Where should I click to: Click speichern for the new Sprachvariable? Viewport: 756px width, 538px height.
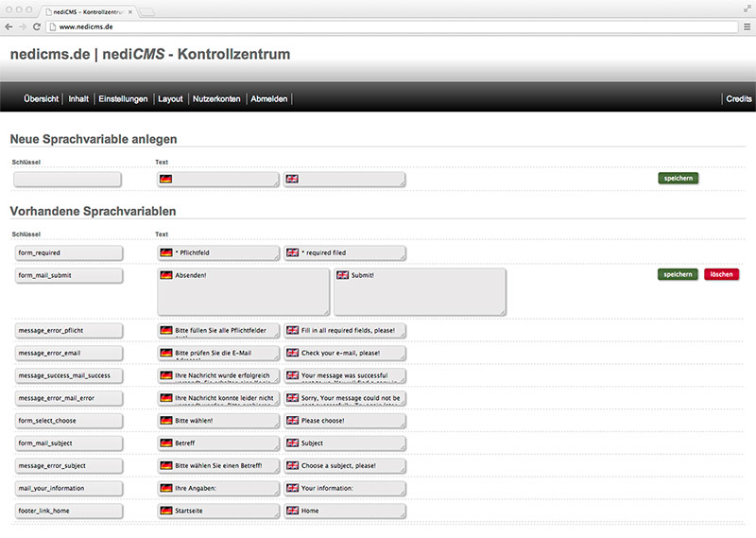click(678, 179)
